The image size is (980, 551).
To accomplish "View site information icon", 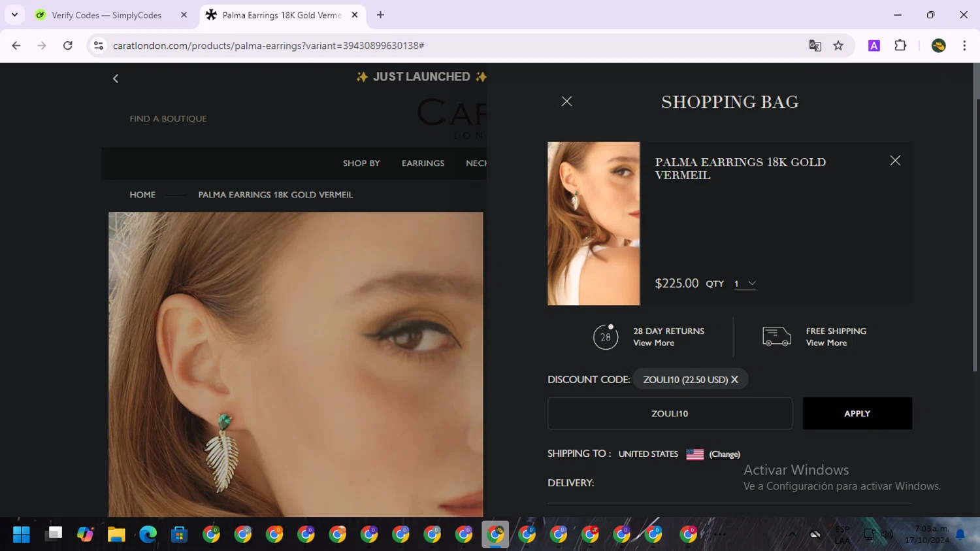I will (99, 46).
